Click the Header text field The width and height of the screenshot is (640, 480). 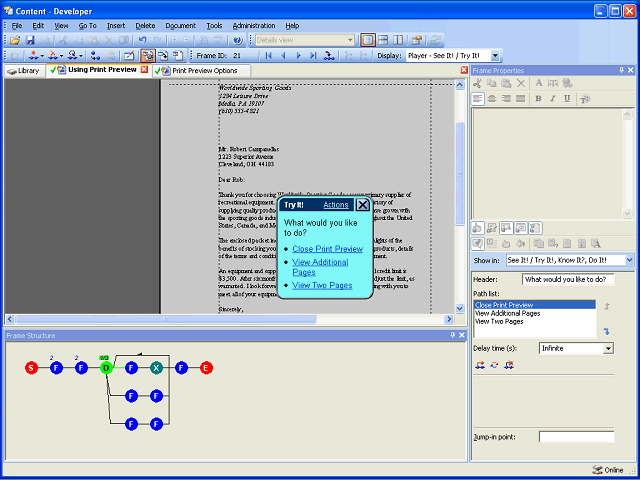point(568,280)
